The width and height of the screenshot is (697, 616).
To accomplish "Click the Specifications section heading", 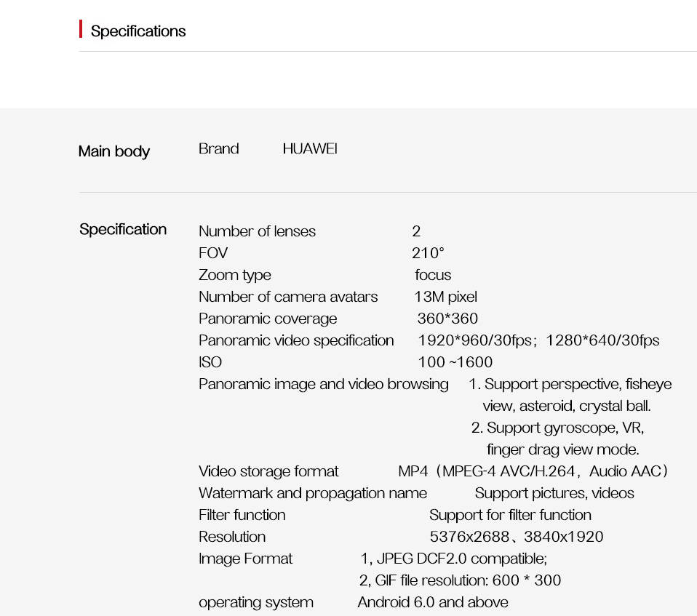I will tap(138, 31).
